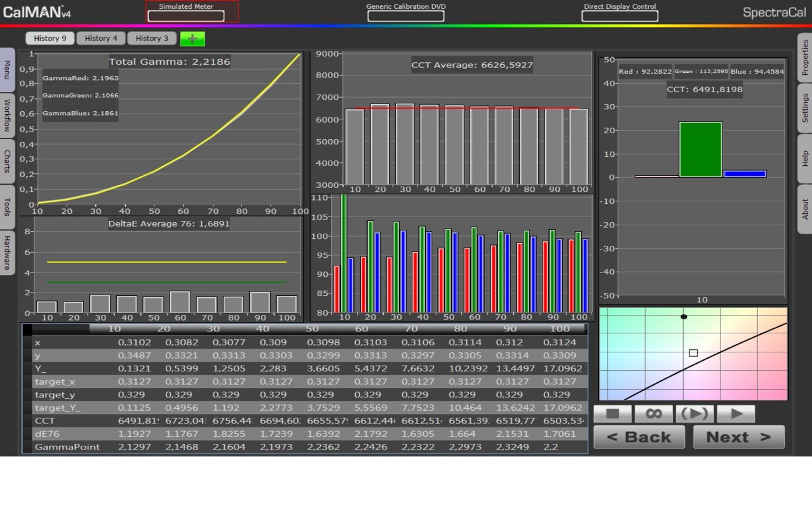Switch to the History 9 tab
This screenshot has width=812, height=520.
tap(50, 38)
